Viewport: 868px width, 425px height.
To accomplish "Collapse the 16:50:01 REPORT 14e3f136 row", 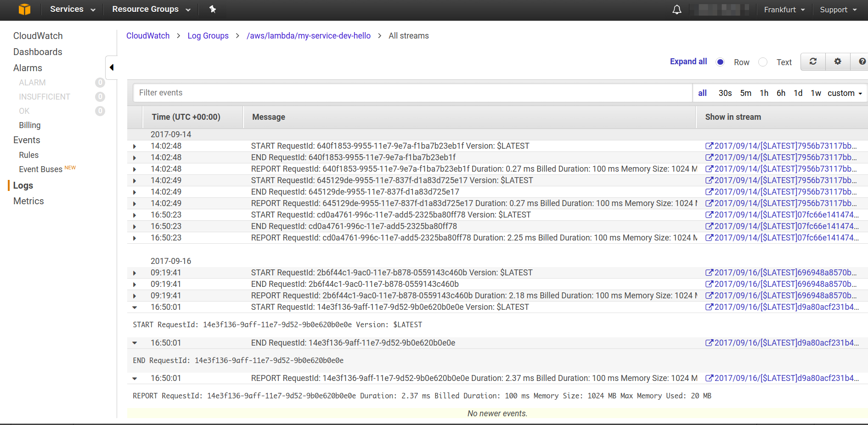I will (135, 379).
